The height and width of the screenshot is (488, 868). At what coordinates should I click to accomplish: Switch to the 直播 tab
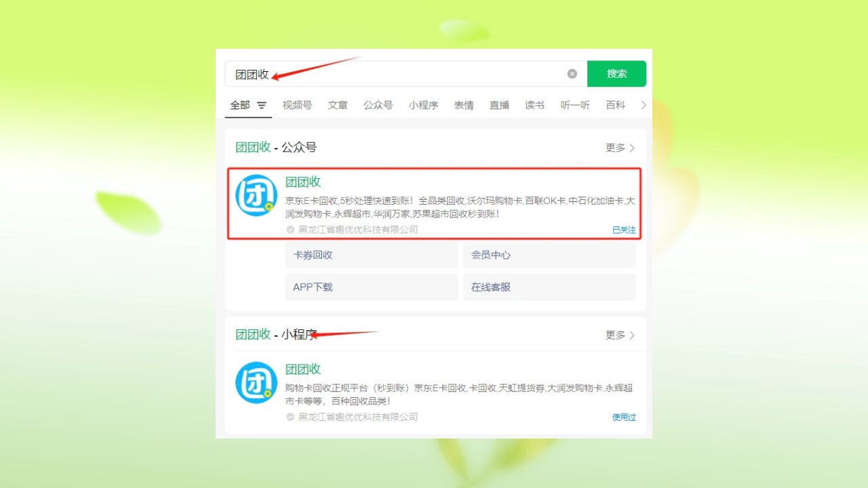coord(500,105)
